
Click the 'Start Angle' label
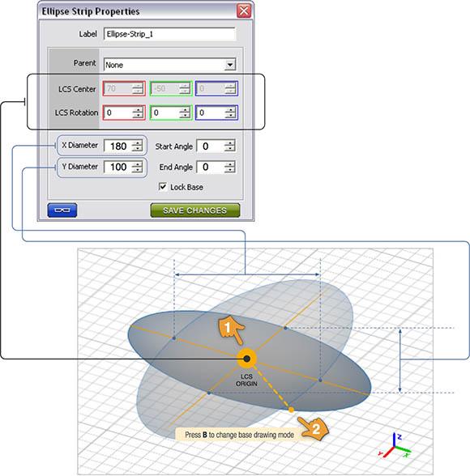click(x=173, y=147)
